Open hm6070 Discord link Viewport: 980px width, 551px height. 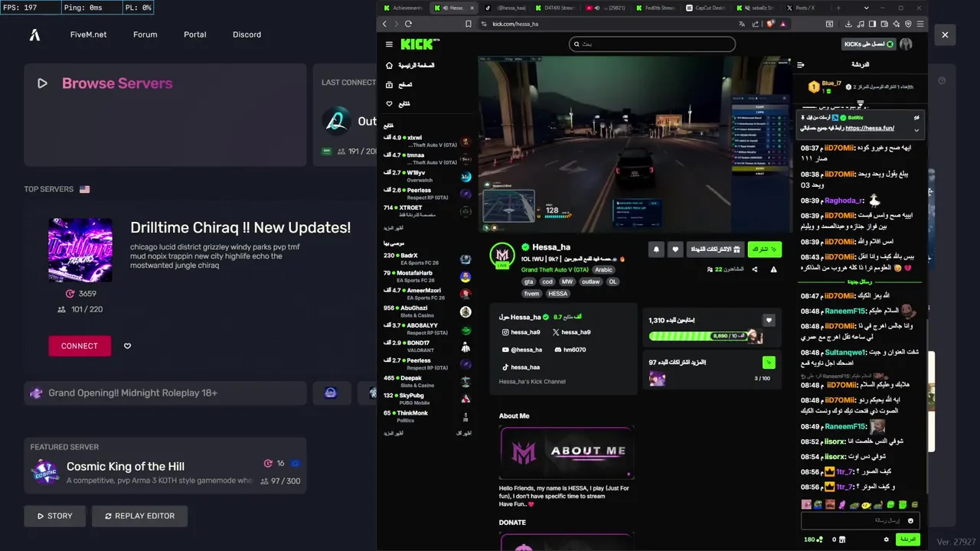pos(570,350)
